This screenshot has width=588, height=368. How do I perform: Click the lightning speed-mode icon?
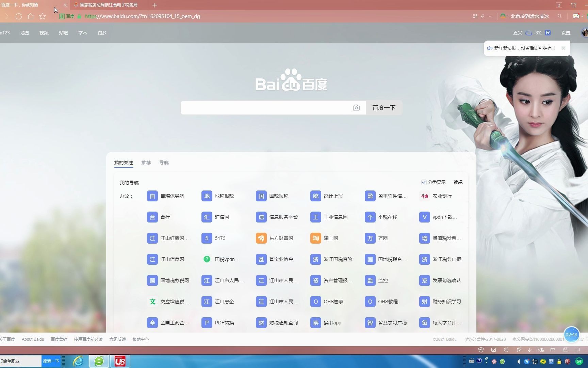(483, 16)
